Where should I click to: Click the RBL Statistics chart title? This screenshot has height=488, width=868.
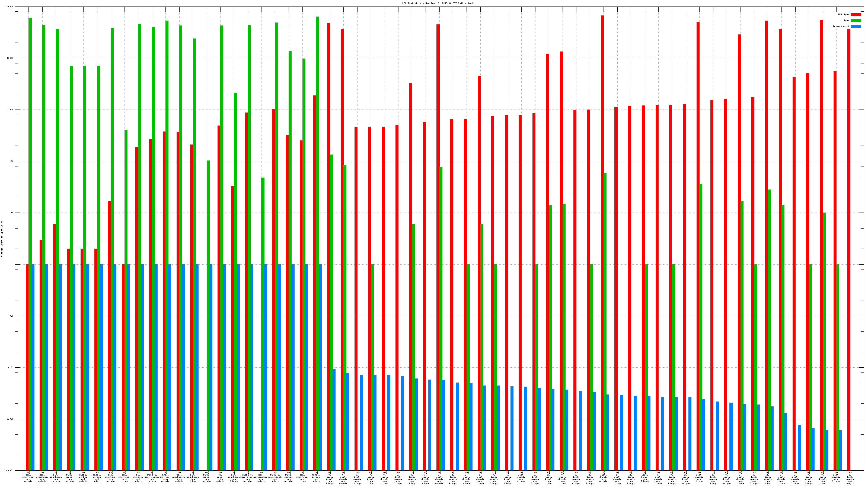[439, 3]
